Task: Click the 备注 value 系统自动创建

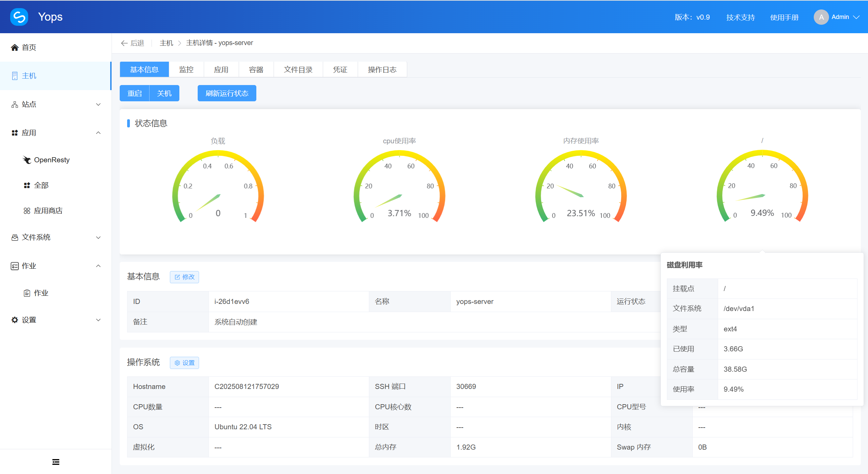Action: pos(236,322)
